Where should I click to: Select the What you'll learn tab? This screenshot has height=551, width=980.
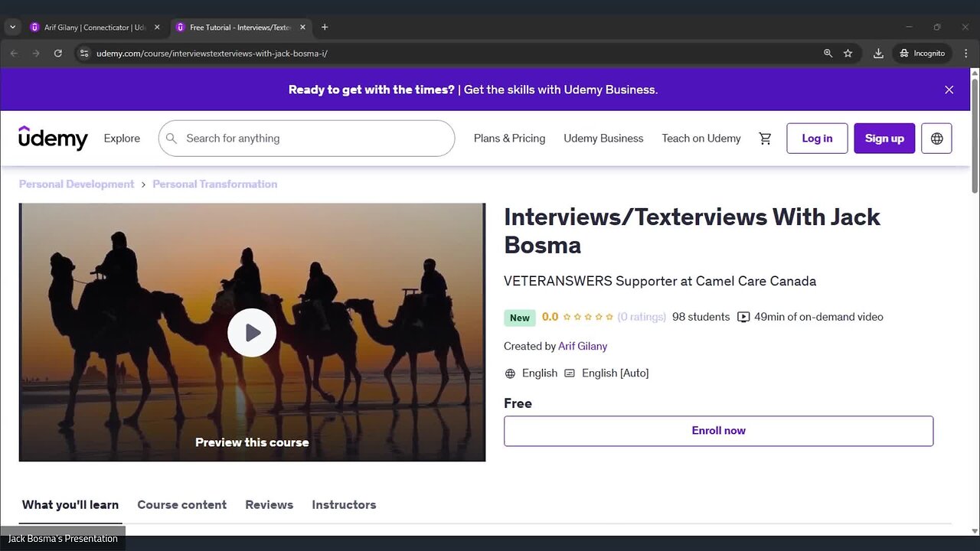point(70,505)
